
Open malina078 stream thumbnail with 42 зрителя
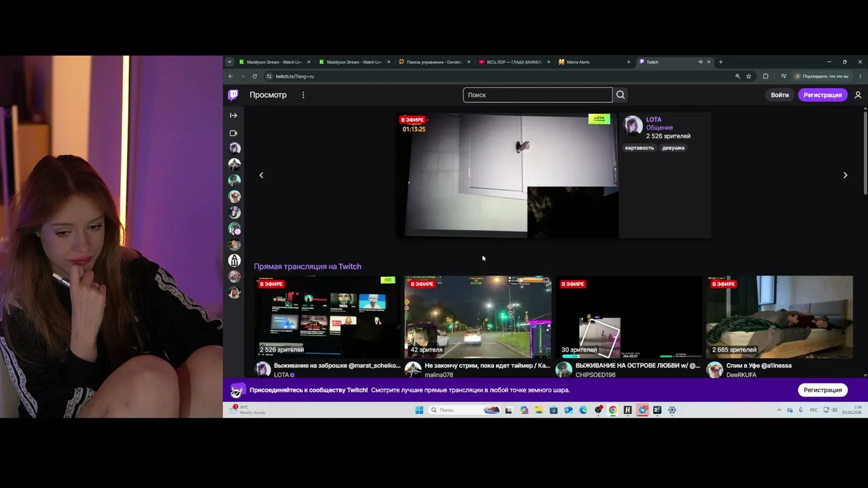[478, 317]
